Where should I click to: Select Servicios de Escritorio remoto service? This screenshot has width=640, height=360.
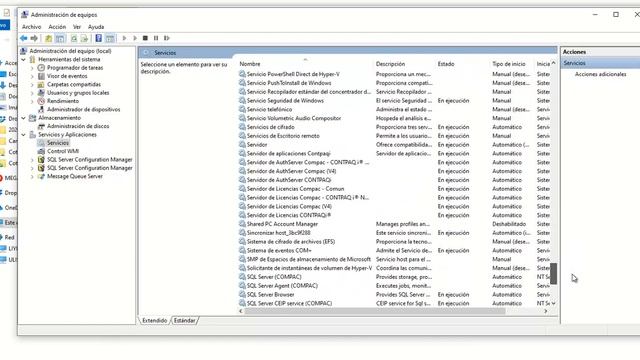[283, 136]
